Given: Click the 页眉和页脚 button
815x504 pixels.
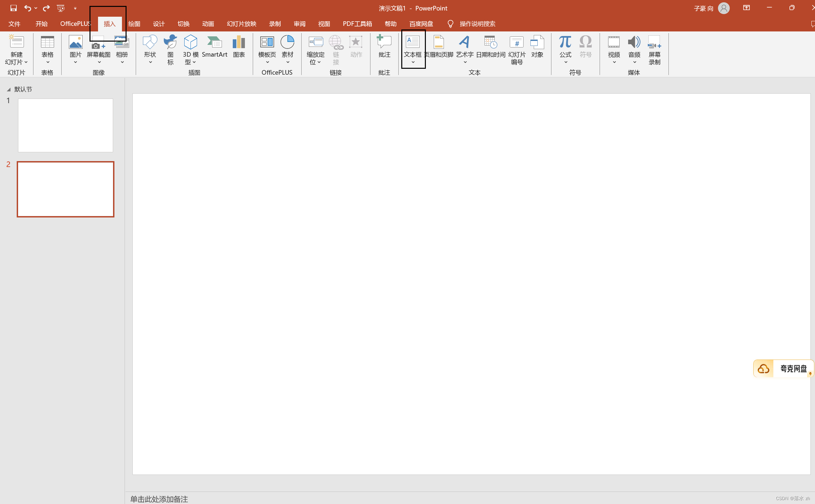Looking at the screenshot, I should [439, 47].
